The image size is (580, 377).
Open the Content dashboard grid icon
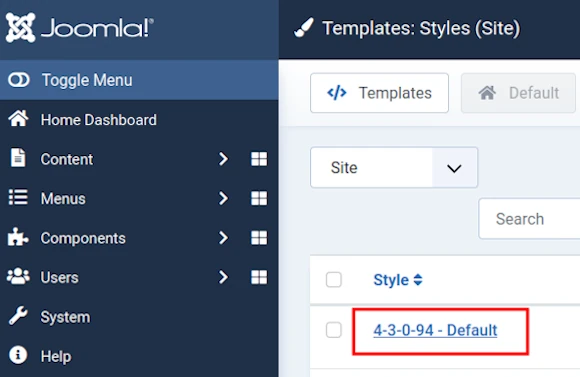point(259,159)
